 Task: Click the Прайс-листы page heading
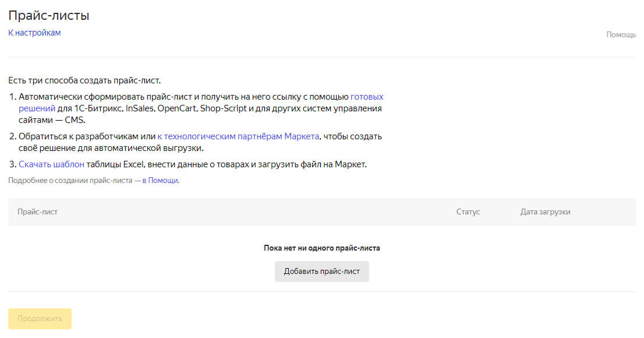[x=49, y=16]
